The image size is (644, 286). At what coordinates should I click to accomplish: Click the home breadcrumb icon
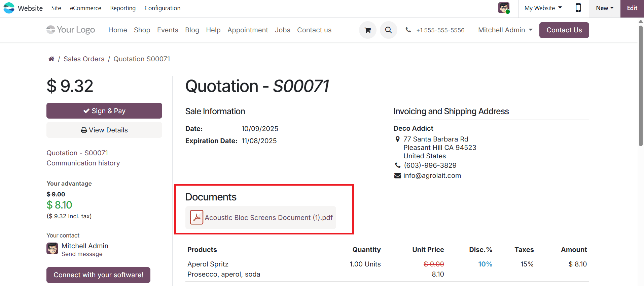(x=51, y=59)
